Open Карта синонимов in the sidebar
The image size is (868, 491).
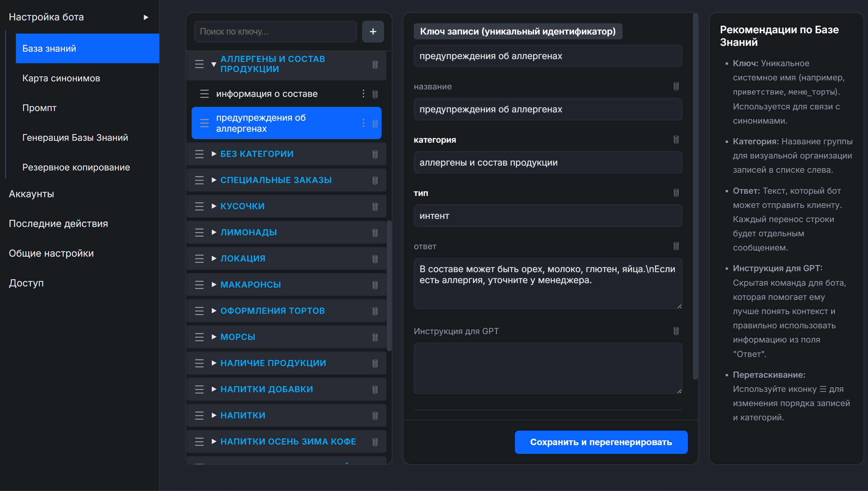61,78
